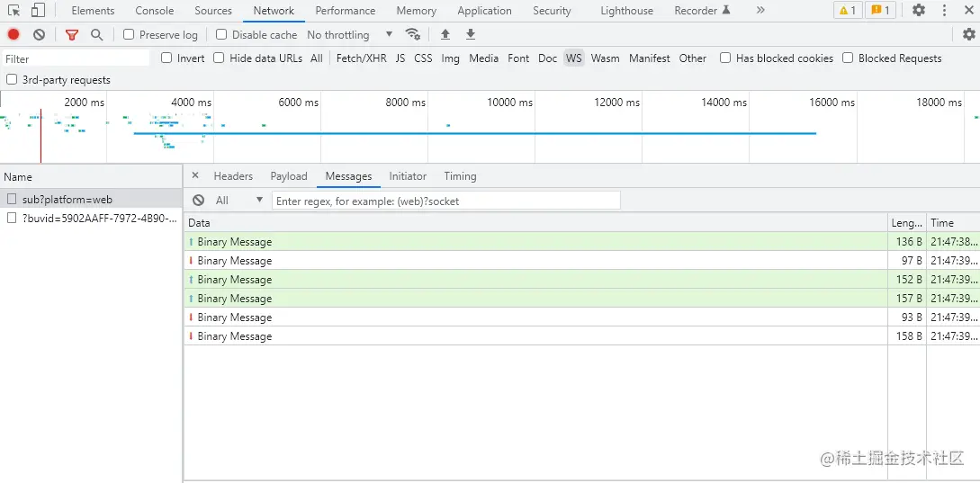
Task: Select the 97 B binary message row
Action: click(x=581, y=261)
